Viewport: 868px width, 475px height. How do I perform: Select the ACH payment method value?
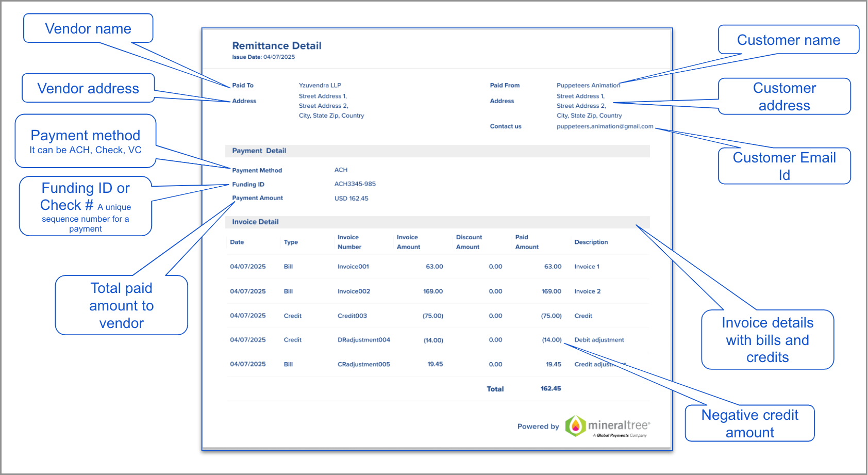(x=340, y=170)
